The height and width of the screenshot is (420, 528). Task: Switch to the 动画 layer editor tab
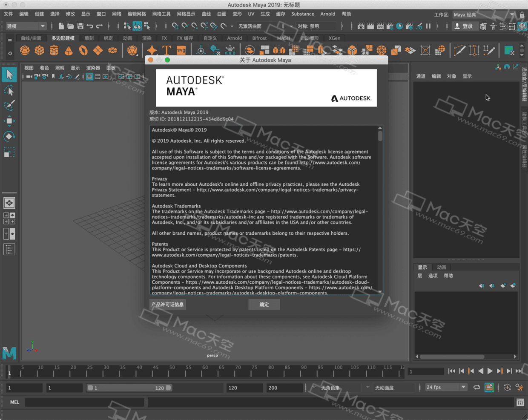pyautogui.click(x=442, y=268)
